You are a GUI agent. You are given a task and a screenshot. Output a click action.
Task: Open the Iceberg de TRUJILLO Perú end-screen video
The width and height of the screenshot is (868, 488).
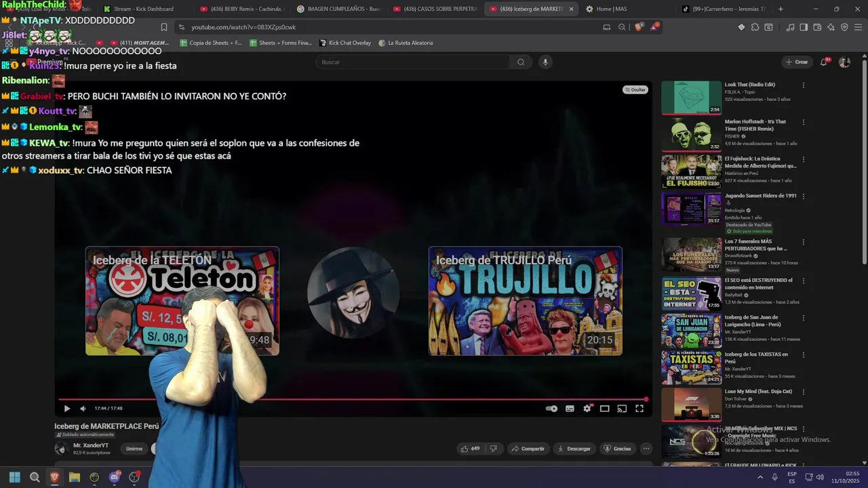coord(526,301)
